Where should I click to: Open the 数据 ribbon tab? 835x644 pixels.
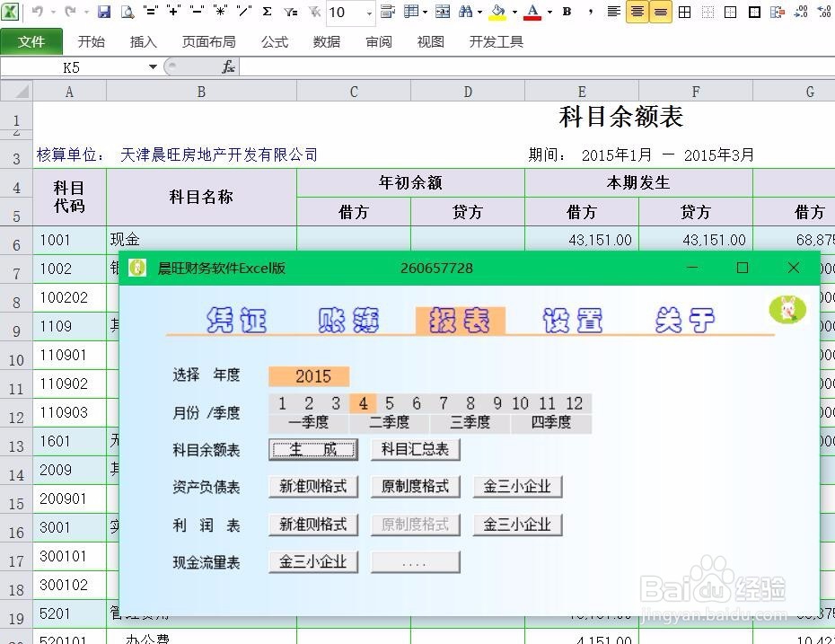pos(327,40)
